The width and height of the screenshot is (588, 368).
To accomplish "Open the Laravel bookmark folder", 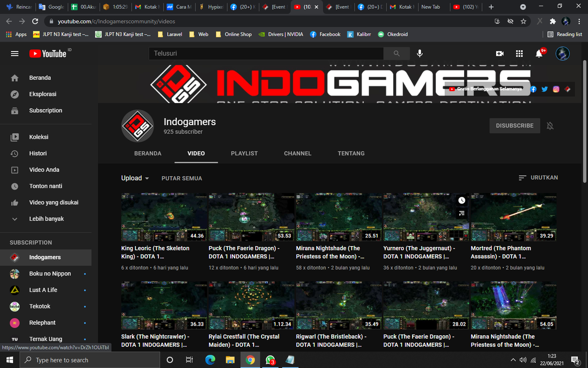I will click(x=170, y=34).
